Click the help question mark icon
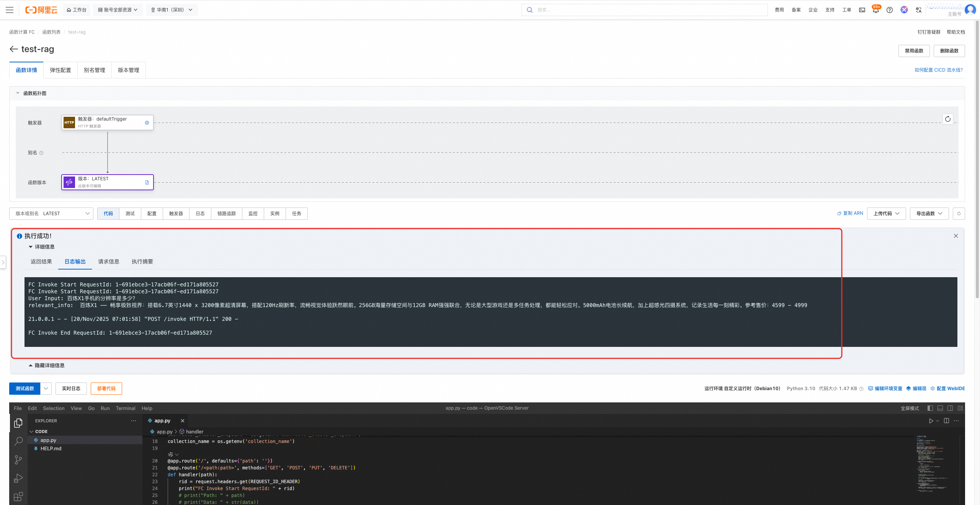 (x=890, y=10)
